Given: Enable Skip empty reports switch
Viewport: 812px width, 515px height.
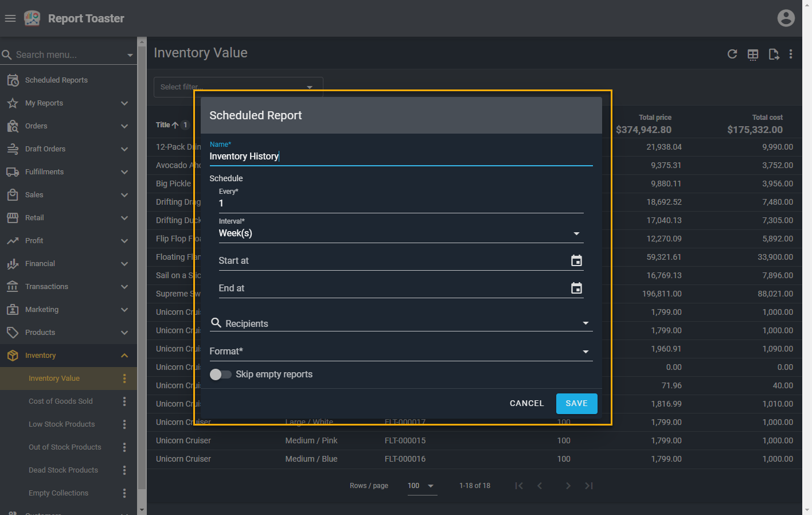Looking at the screenshot, I should pos(221,374).
